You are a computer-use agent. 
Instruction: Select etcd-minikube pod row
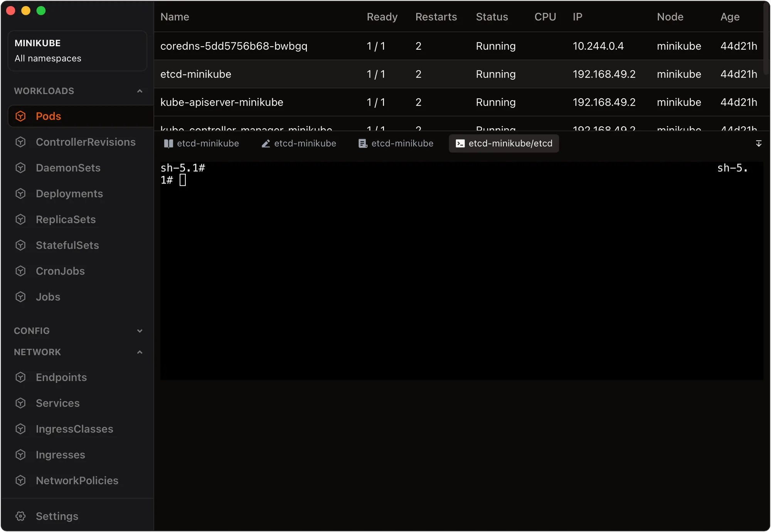coord(459,74)
